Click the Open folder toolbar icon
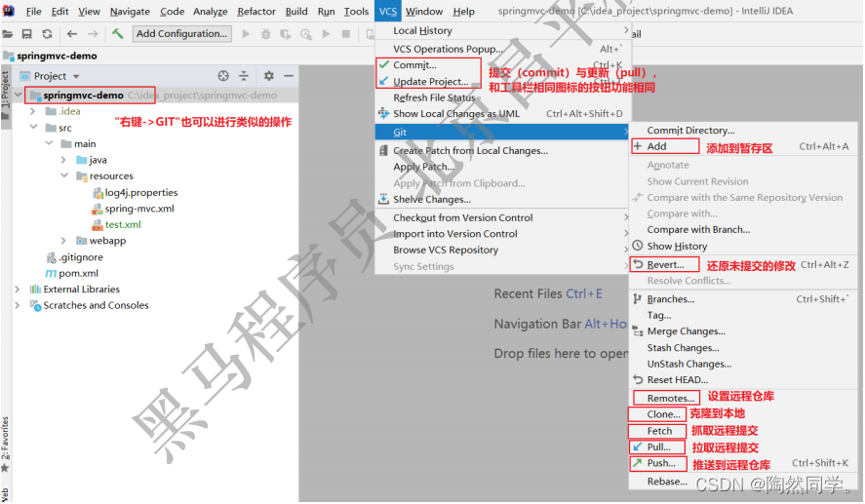865x504 pixels. (x=7, y=34)
